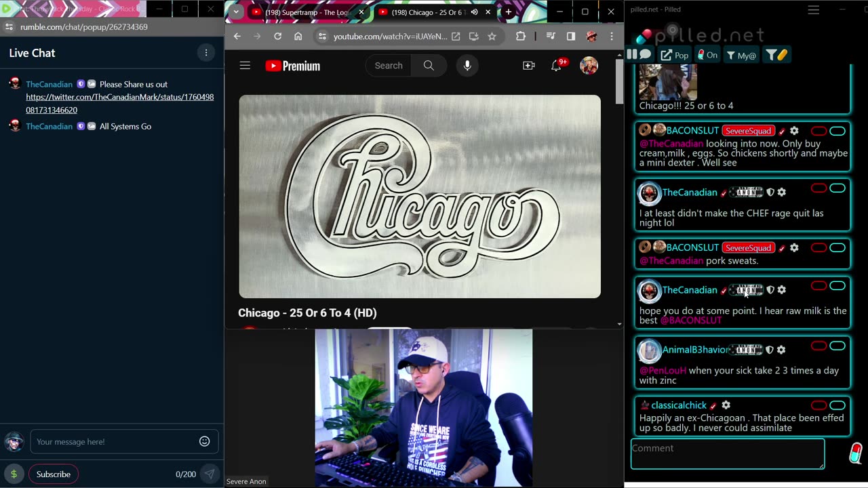Click the YouTube page vertical scrollbar

(619, 81)
